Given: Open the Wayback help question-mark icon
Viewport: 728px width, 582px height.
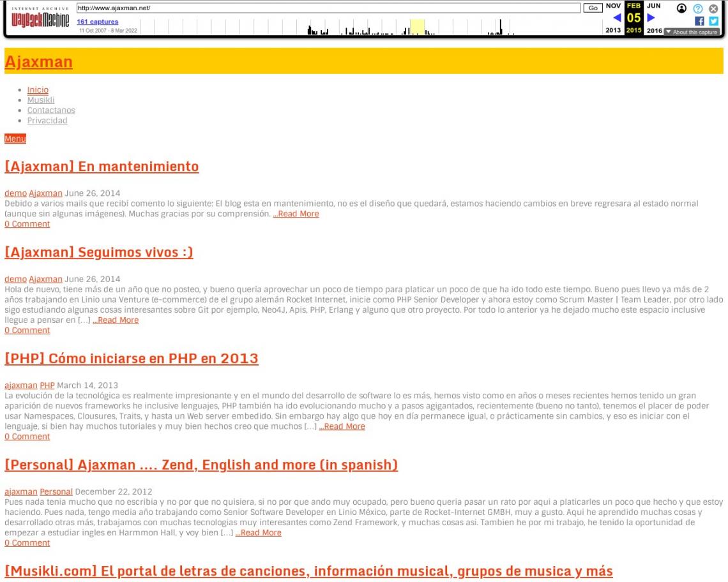Looking at the screenshot, I should [x=698, y=8].
